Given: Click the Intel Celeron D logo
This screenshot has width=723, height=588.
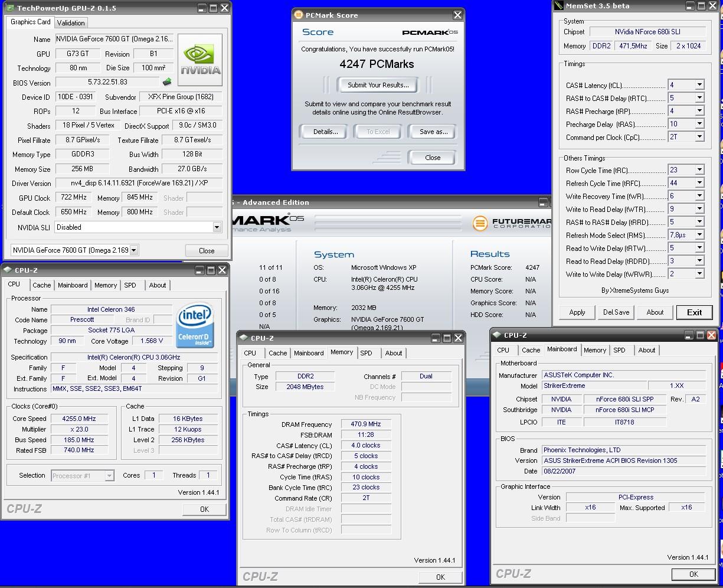Looking at the screenshot, I should click(195, 325).
